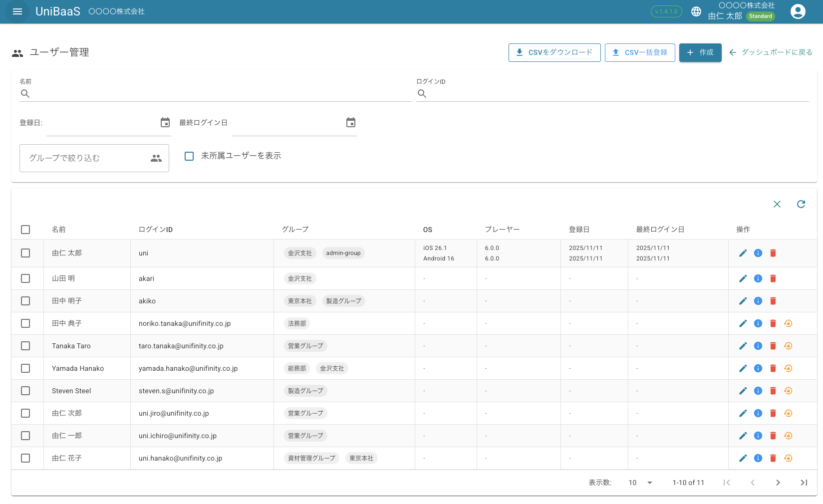Viewport: 823px width, 504px height.
Task: Edit user 山田 明 with pencil icon
Action: click(743, 278)
